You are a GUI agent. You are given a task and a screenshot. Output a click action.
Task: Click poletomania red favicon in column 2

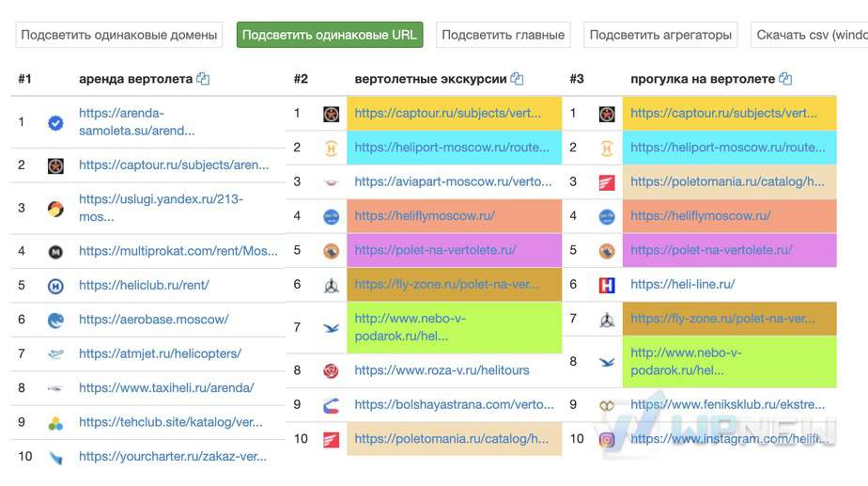(331, 440)
